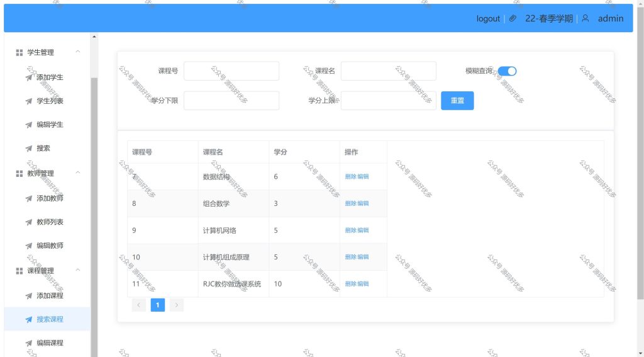The width and height of the screenshot is (644, 357).
Task: Click the blue paper-plane icon next to 搜索课程
Action: (29, 320)
